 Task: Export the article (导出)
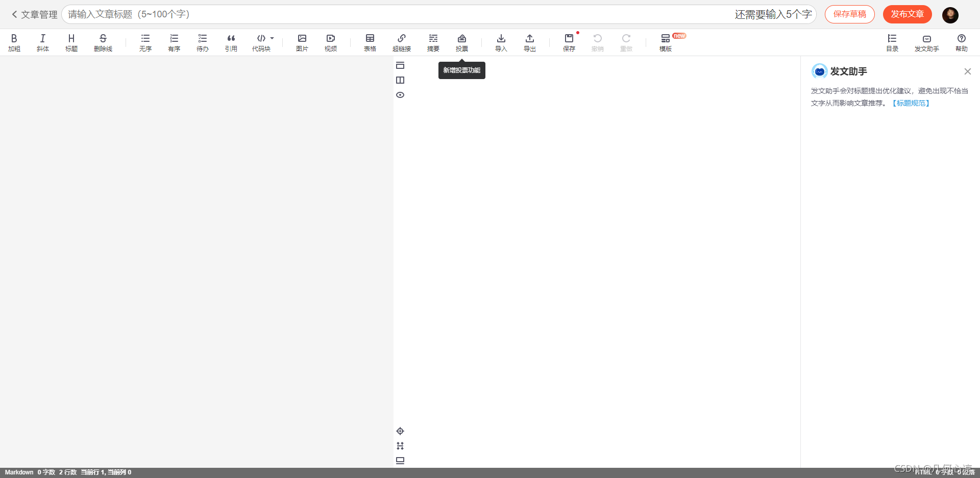point(530,42)
